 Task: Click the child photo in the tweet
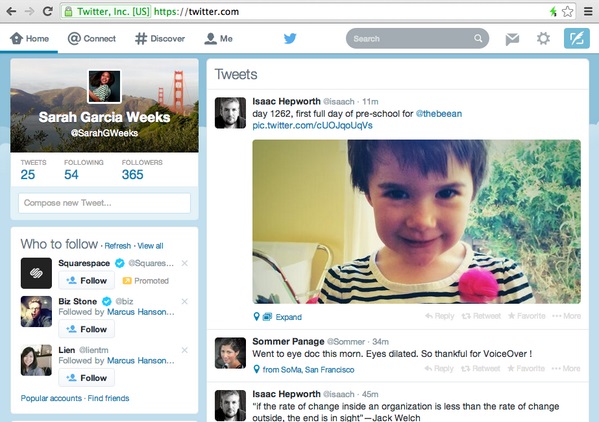tap(416, 222)
